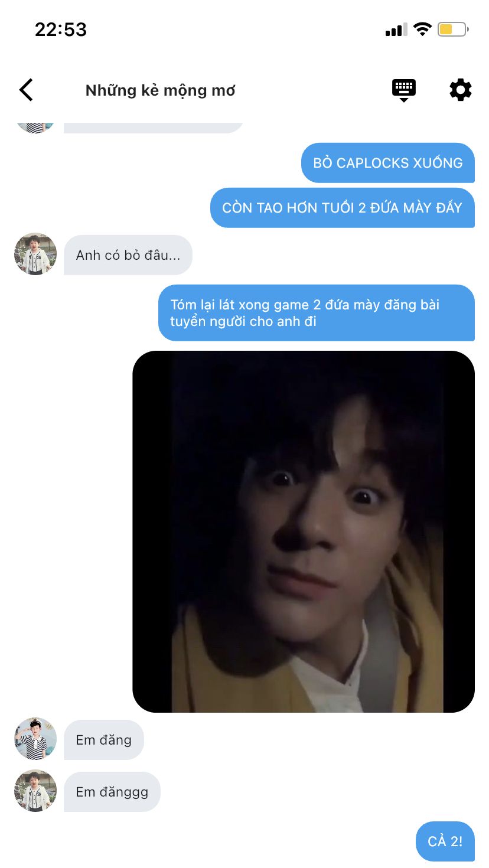Tap avatar beside "Em đăng" message
This screenshot has width=489, height=868.
[35, 739]
